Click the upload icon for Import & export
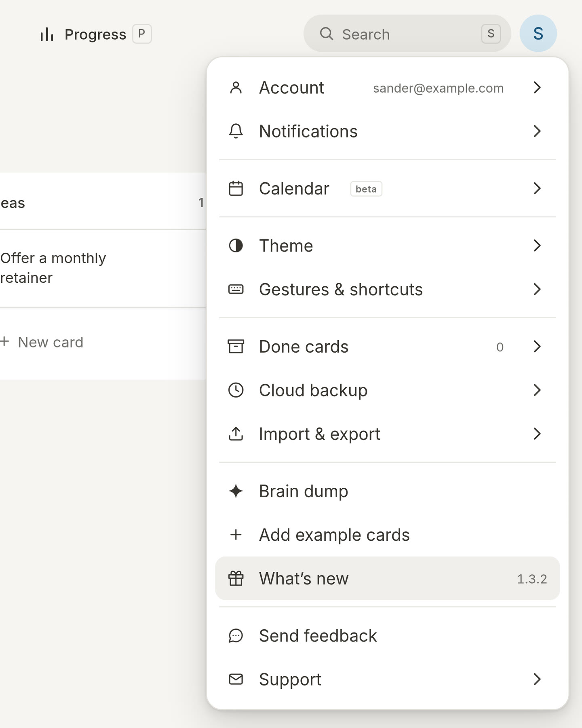This screenshot has width=582, height=728. pos(236,434)
